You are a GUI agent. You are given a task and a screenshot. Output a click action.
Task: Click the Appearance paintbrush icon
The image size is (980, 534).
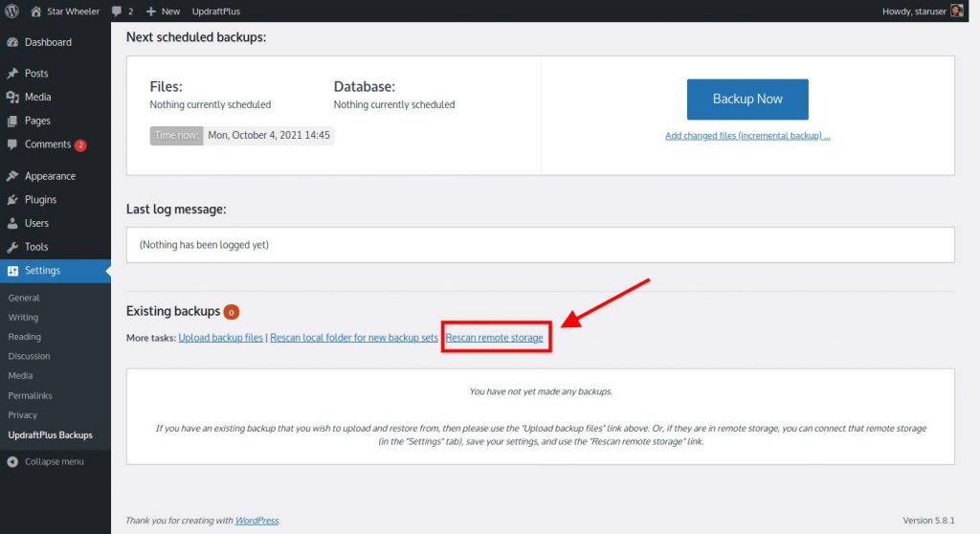click(x=12, y=176)
